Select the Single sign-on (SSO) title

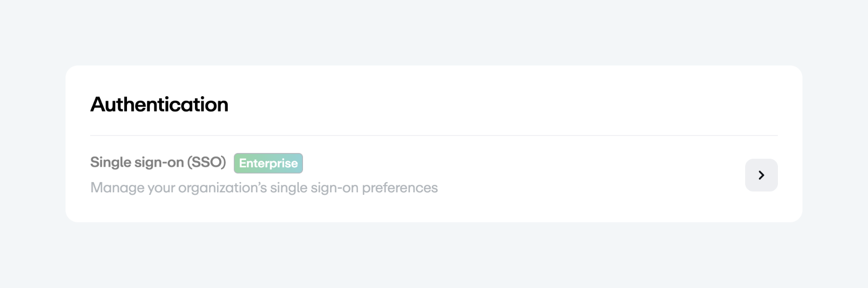[158, 162]
